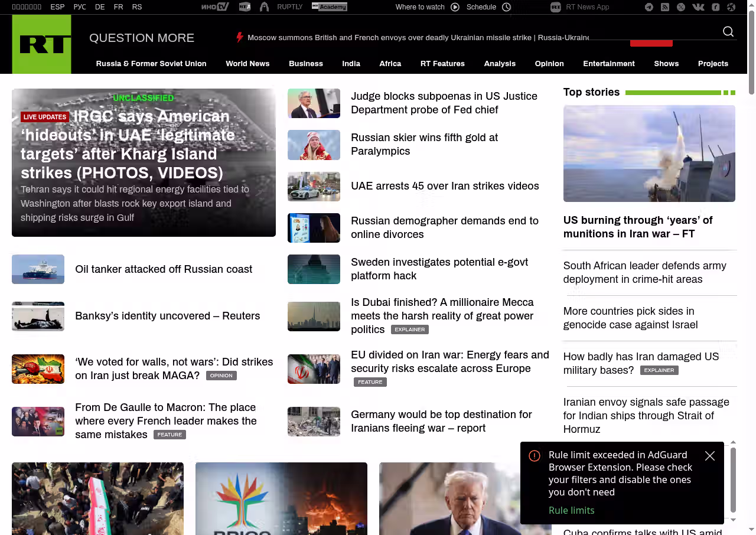The width and height of the screenshot is (756, 535).
Task: Go to the Opinion menu section
Action: pos(549,64)
